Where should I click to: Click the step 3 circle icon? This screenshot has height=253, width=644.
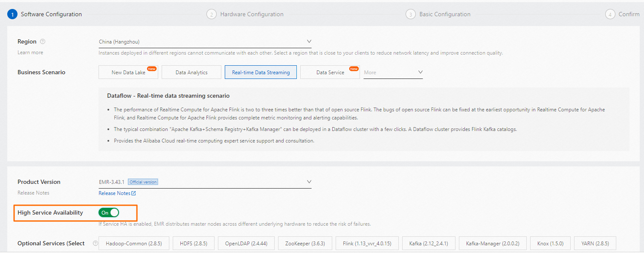(x=411, y=14)
